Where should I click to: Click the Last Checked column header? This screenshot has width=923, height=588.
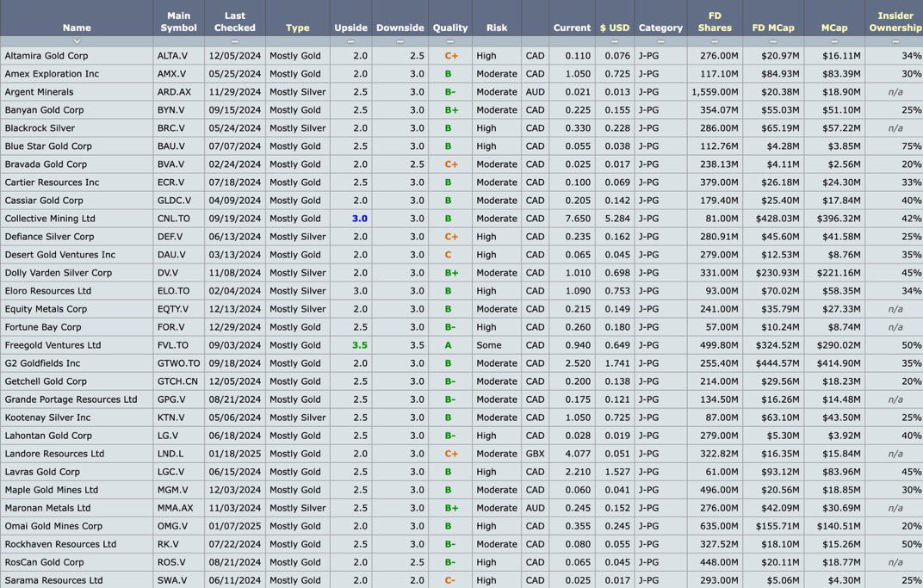(235, 22)
